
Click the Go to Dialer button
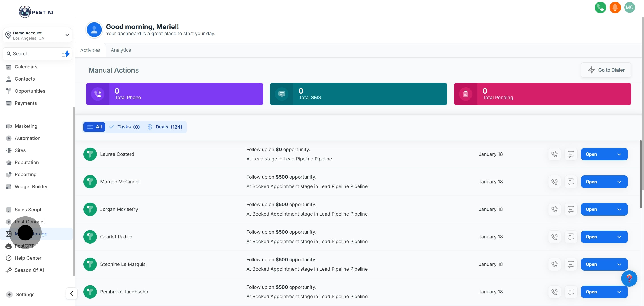[606, 70]
